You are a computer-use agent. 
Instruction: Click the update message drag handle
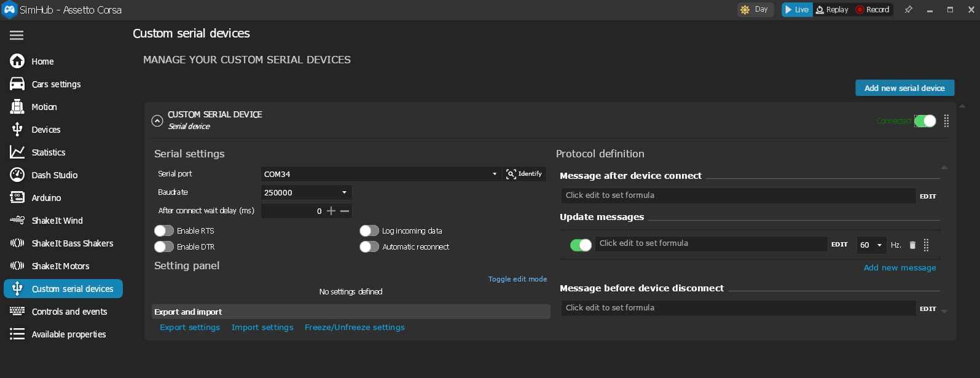(x=926, y=245)
